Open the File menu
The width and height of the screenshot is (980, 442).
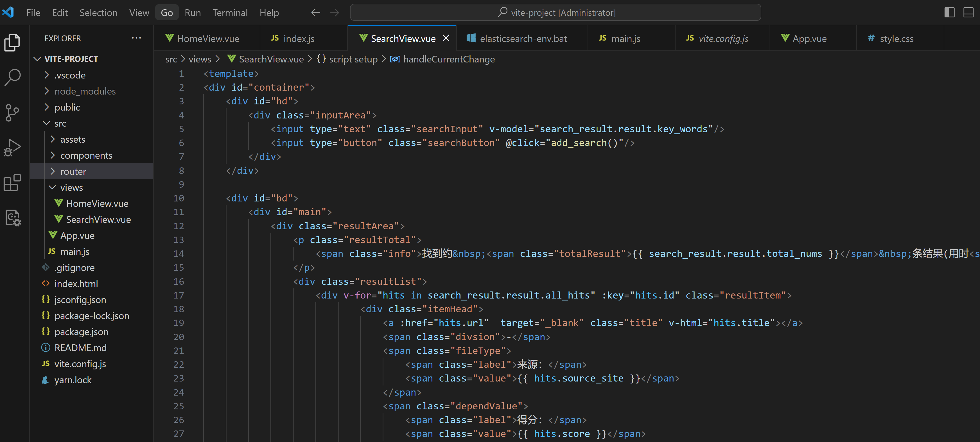pyautogui.click(x=33, y=13)
